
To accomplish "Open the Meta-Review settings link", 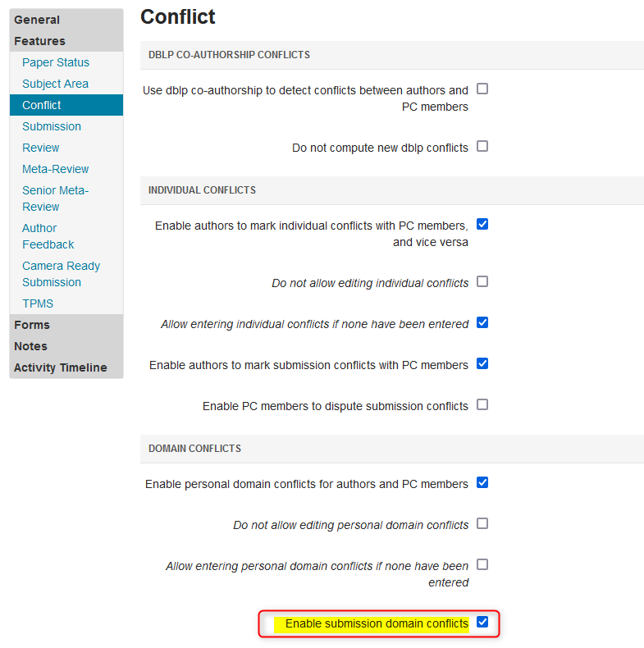I will pos(56,169).
